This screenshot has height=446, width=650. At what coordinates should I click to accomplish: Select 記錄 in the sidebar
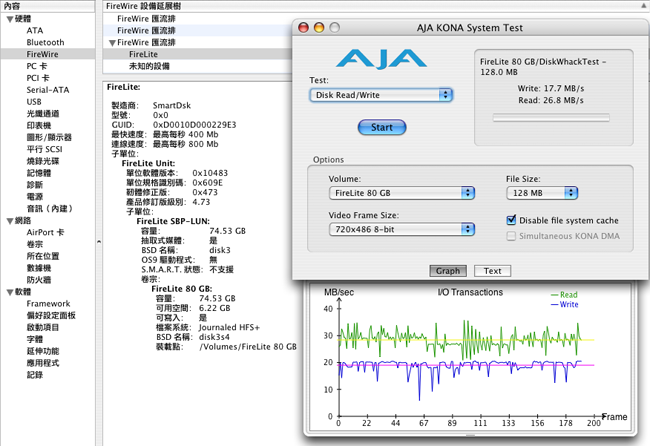(35, 375)
